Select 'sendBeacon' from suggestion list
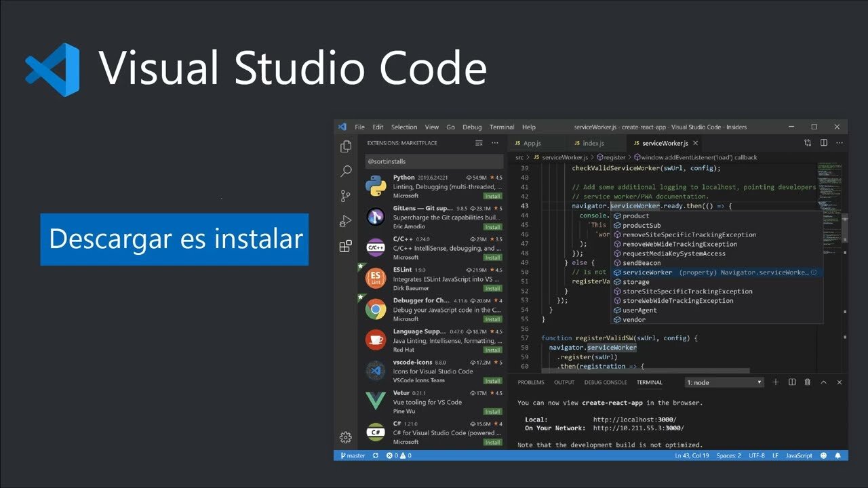868x488 pixels. (x=717, y=263)
